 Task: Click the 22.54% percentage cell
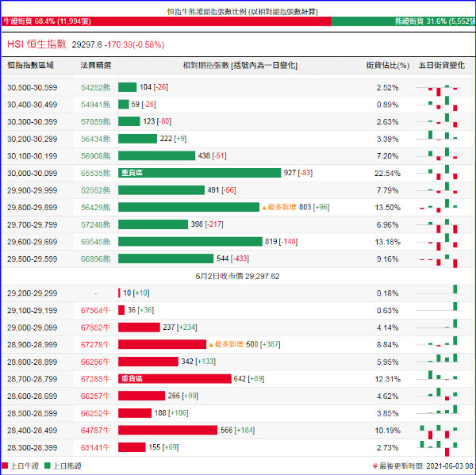[x=387, y=173]
